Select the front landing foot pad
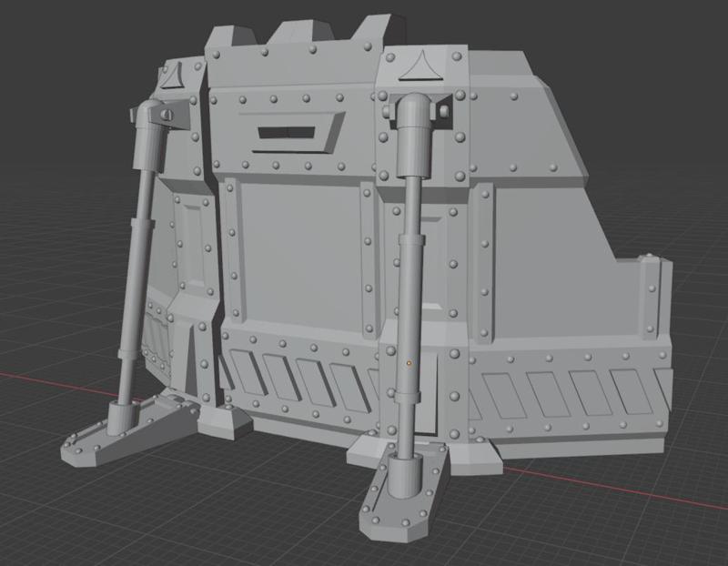 click(x=404, y=491)
